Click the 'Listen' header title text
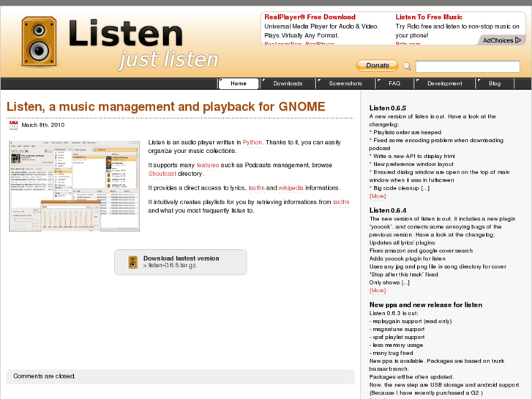 pyautogui.click(x=126, y=33)
